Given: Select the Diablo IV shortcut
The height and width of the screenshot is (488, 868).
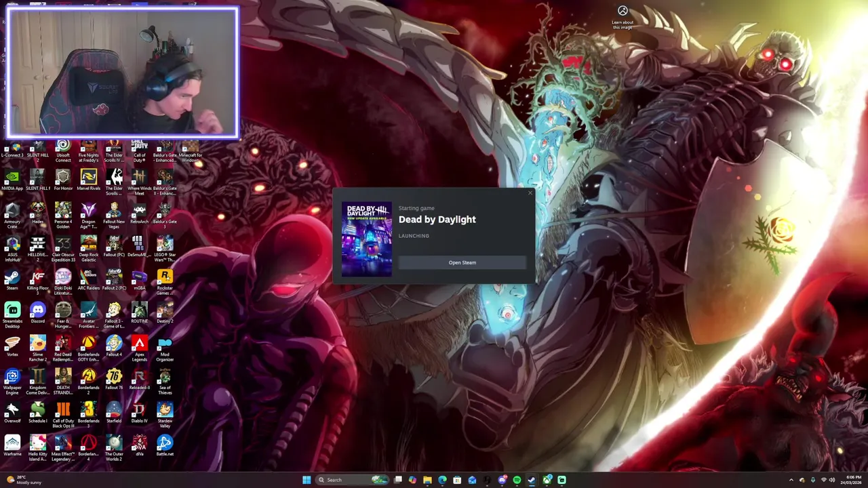Looking at the screenshot, I should pos(139,413).
